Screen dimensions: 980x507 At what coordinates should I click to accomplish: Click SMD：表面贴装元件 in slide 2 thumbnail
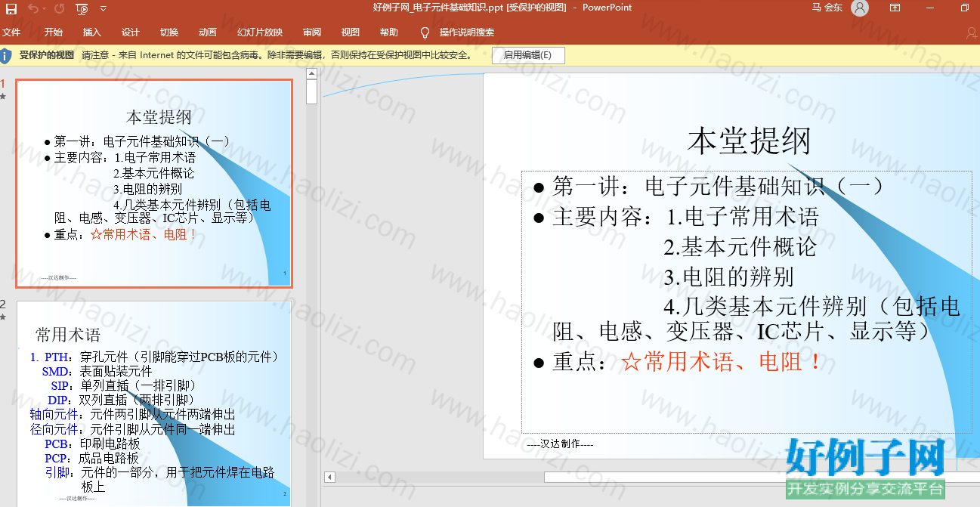click(97, 371)
